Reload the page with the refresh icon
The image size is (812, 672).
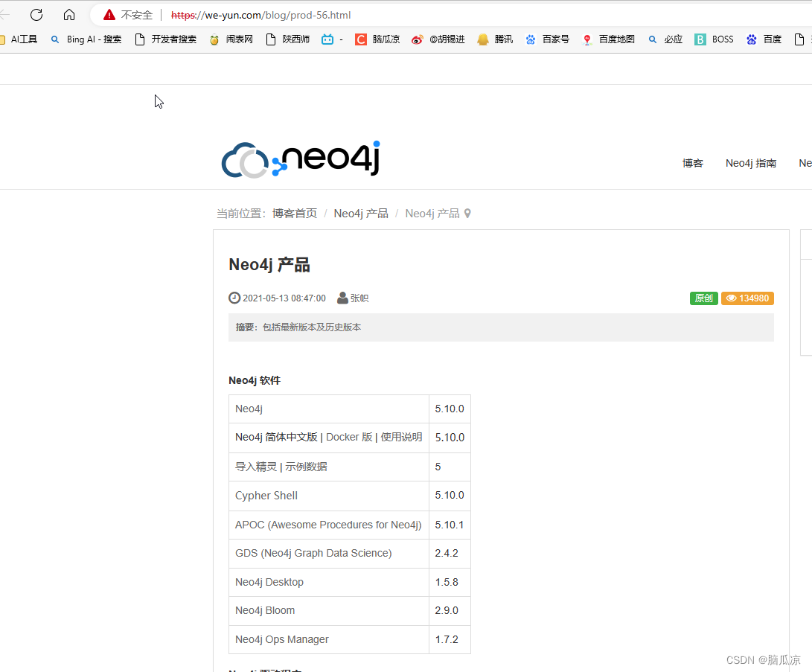(36, 14)
